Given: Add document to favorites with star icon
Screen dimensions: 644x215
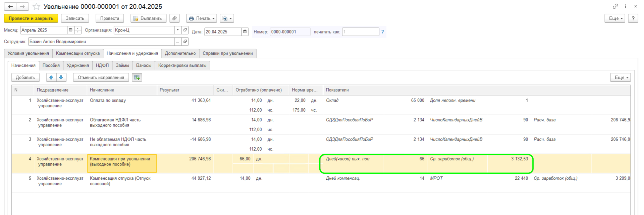Looking at the screenshot, I should 36,7.
